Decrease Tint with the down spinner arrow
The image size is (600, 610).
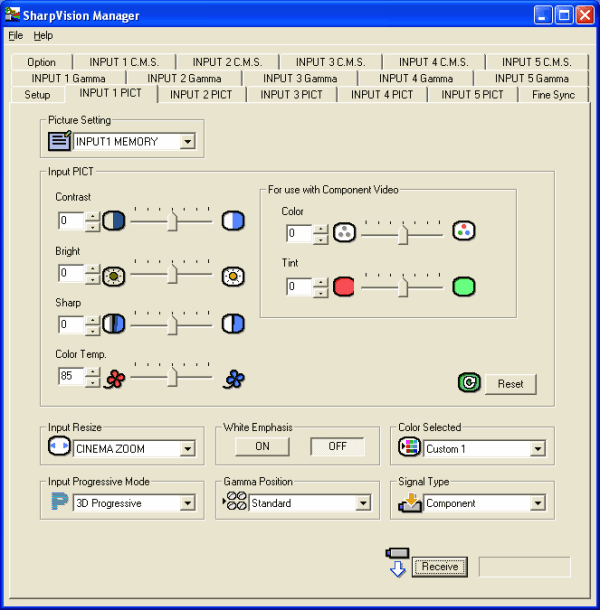[x=321, y=293]
